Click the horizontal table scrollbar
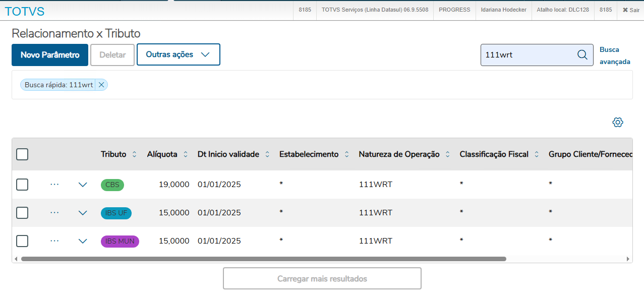This screenshot has width=644, height=296. point(263,259)
